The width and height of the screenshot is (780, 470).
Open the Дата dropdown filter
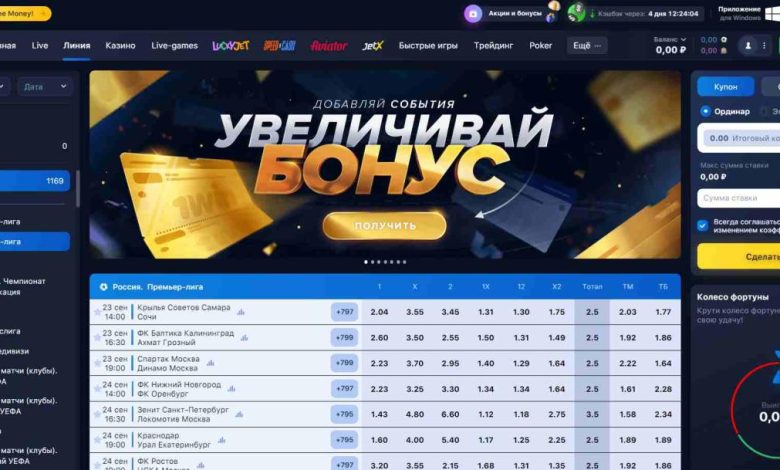(45, 87)
